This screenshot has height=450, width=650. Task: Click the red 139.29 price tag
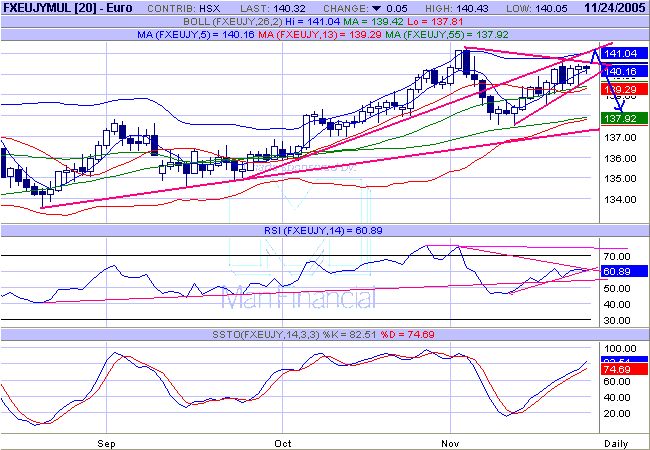coord(624,89)
